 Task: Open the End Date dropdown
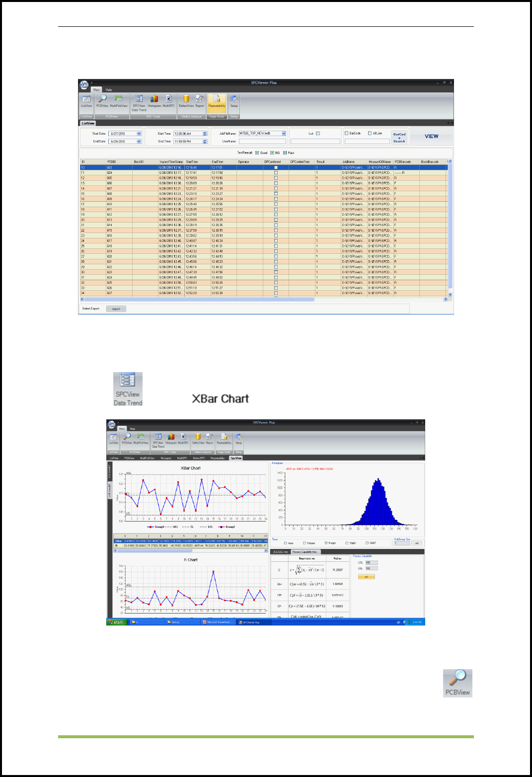(139, 142)
